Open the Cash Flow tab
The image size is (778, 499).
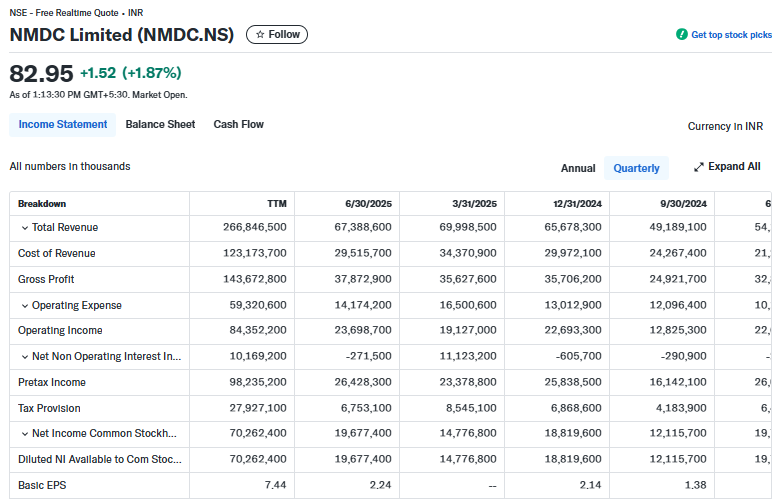coord(239,125)
